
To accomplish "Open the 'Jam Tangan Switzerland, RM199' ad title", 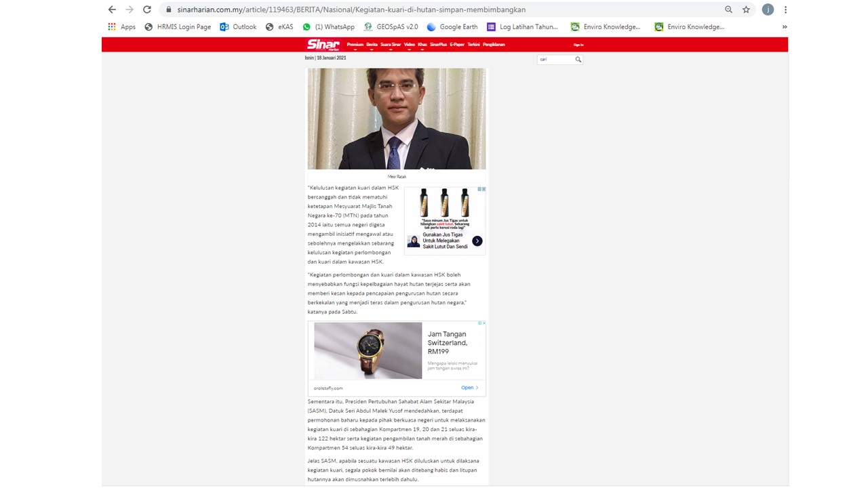I will (x=448, y=343).
